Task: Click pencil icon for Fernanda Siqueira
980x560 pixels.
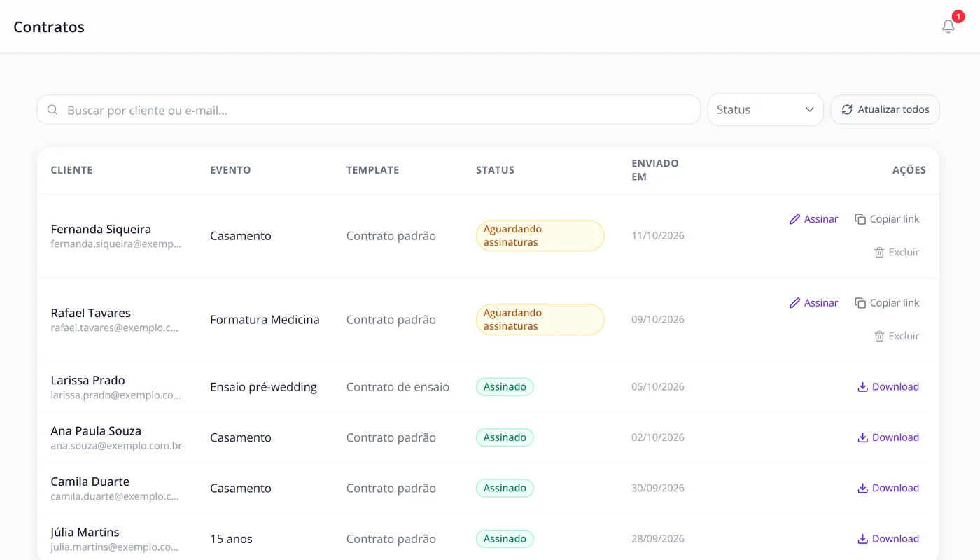Action: [794, 219]
